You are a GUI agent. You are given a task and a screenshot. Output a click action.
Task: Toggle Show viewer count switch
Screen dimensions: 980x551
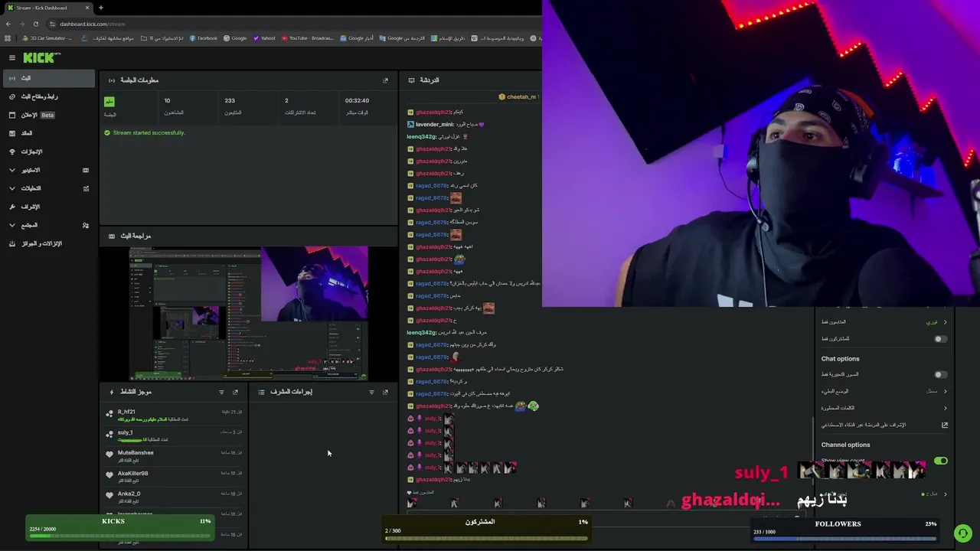[x=941, y=461]
